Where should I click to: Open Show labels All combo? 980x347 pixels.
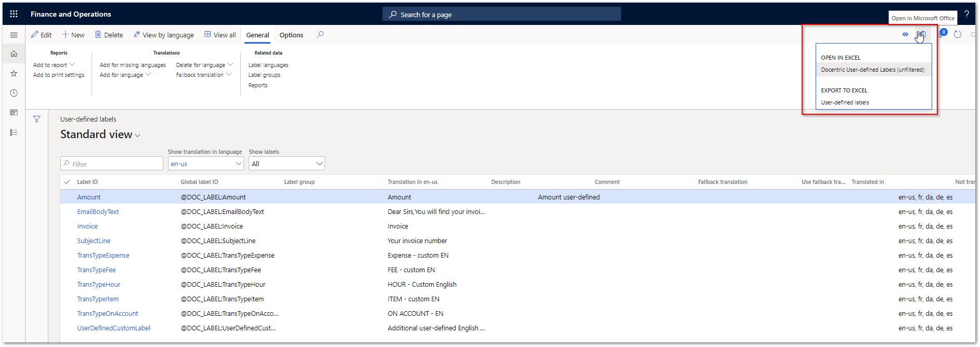click(x=287, y=164)
